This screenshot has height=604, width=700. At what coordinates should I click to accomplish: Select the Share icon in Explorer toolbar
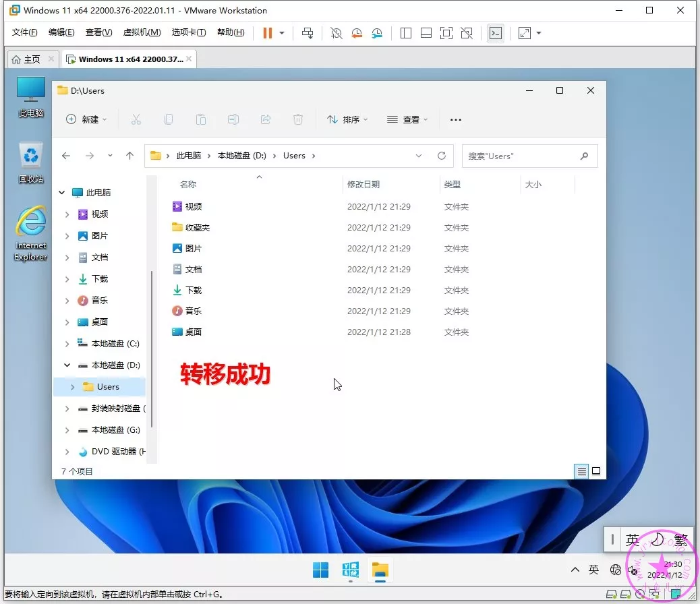(x=266, y=119)
